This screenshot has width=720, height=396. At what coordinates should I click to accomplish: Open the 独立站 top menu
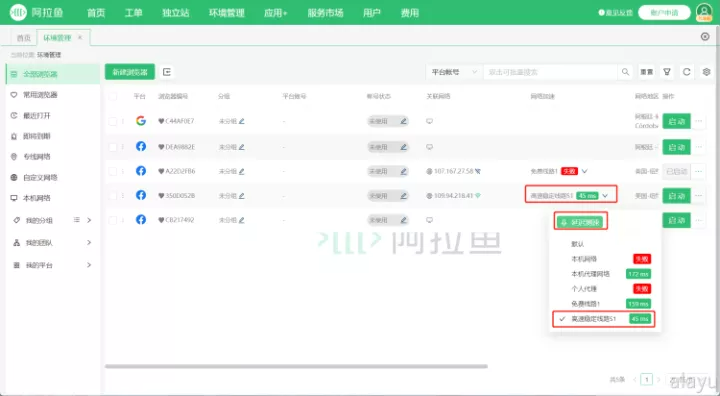point(176,13)
